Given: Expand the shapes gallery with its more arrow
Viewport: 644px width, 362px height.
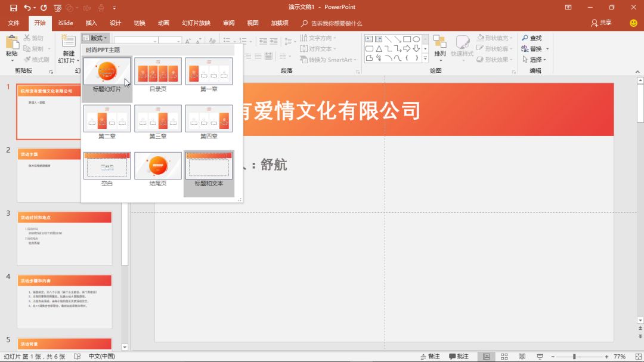Looking at the screenshot, I should coord(425,58).
